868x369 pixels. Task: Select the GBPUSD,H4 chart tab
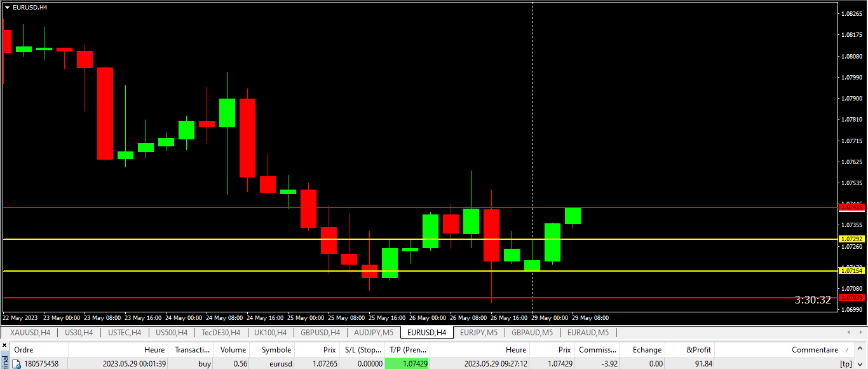point(320,332)
